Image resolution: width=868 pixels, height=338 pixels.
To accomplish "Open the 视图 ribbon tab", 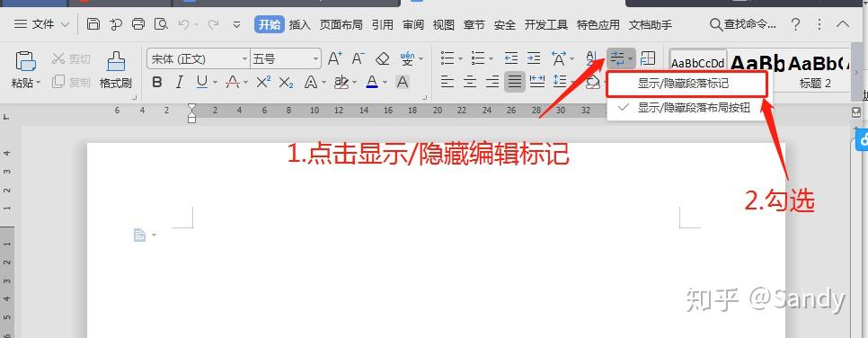I will click(x=443, y=25).
